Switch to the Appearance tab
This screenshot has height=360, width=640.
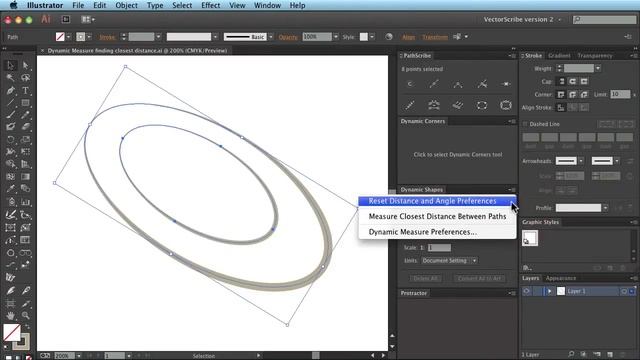(560, 278)
